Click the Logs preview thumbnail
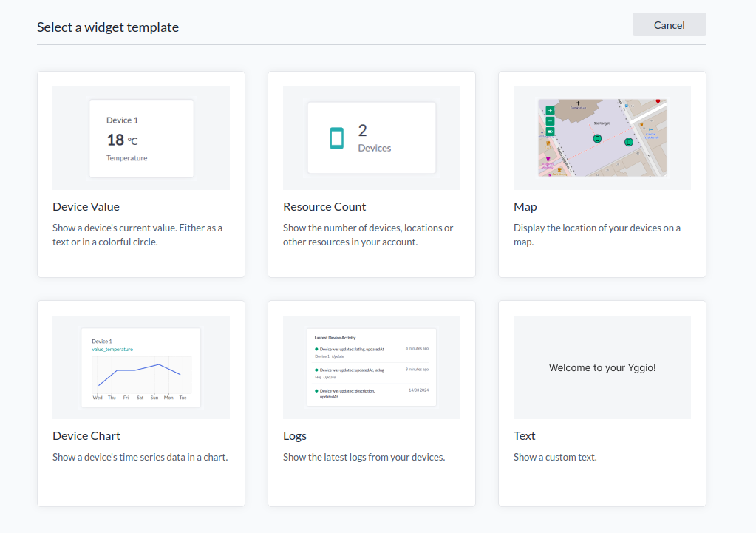This screenshot has width=756, height=533. [372, 367]
